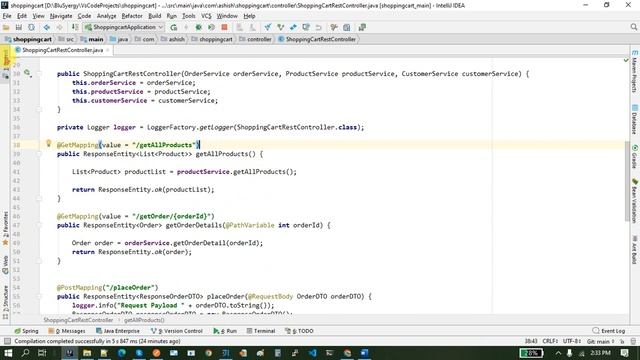Close the ShoppingCartRestController.java tab
The image size is (640, 360).
pyautogui.click(x=108, y=50)
